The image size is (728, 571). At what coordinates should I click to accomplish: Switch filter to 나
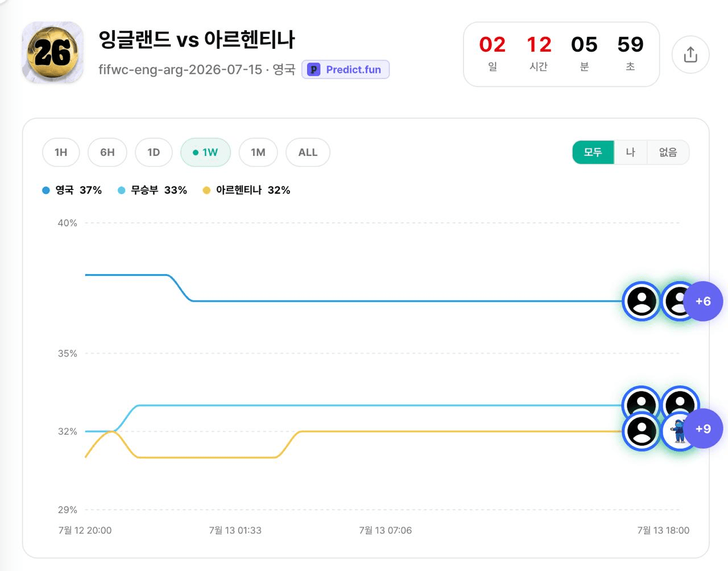(631, 152)
